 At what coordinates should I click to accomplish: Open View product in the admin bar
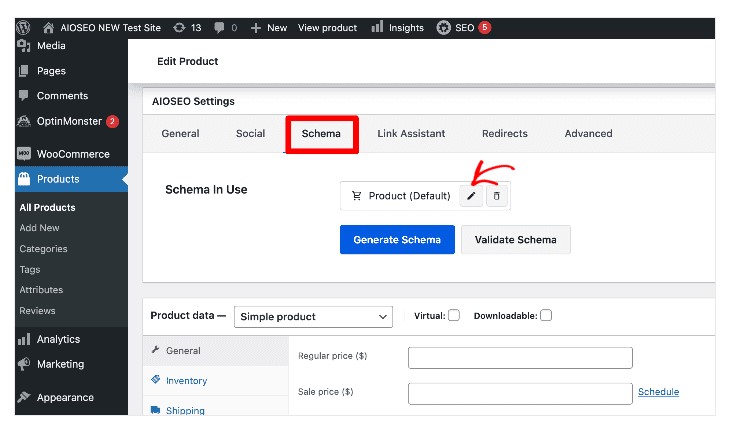[x=327, y=28]
